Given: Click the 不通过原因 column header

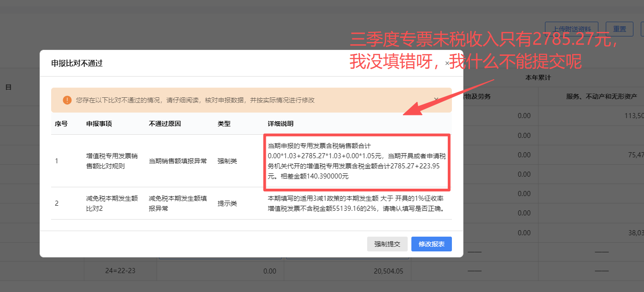Looking at the screenshot, I should pyautogui.click(x=164, y=124).
